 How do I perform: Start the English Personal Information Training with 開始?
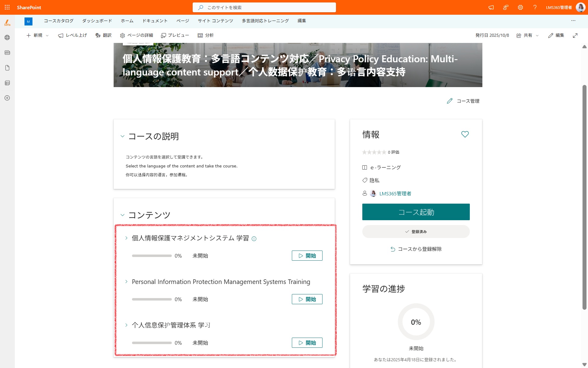pos(307,299)
